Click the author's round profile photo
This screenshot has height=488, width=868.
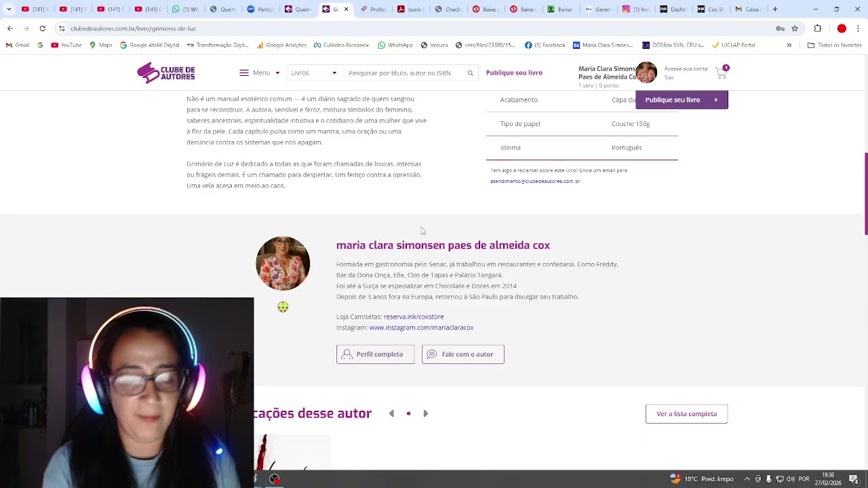click(283, 264)
